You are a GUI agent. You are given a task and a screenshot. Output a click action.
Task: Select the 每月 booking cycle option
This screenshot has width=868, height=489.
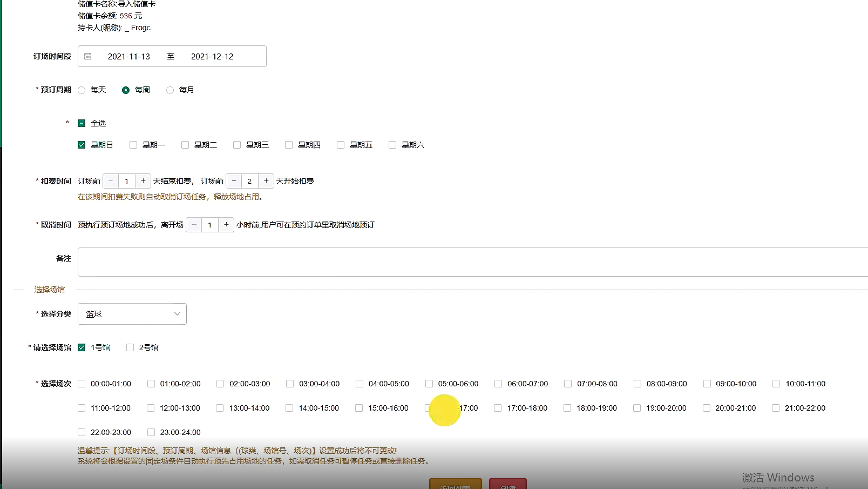pos(170,90)
